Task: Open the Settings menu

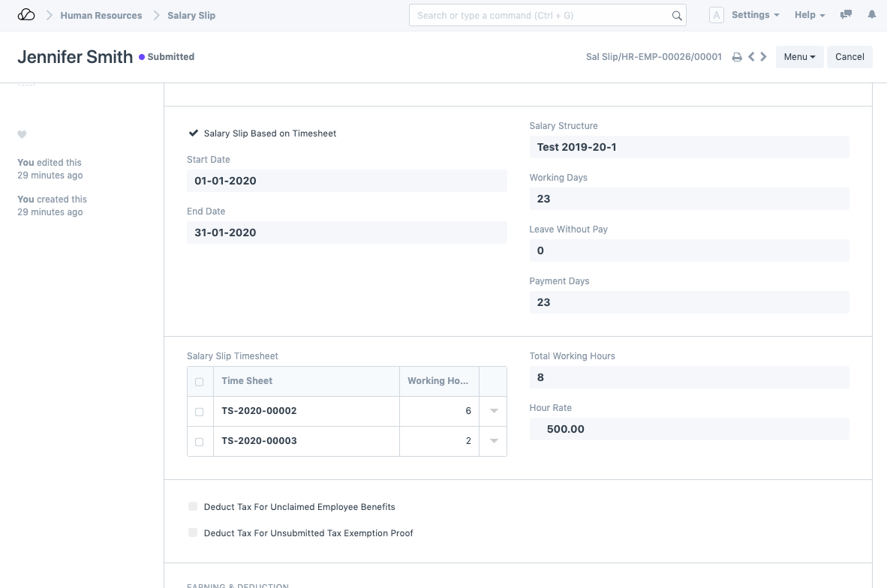Action: pyautogui.click(x=755, y=15)
